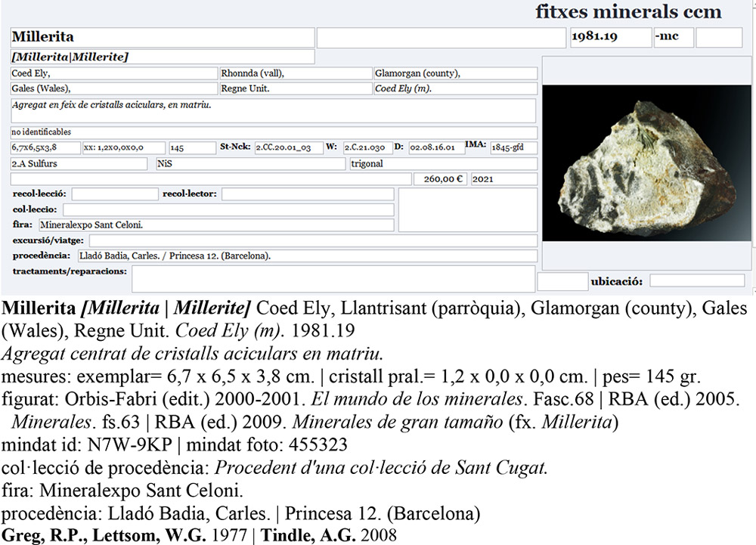The height and width of the screenshot is (545, 756).
Task: Click the dimensions field 6,7x6,5x3,8
Action: [x=45, y=147]
